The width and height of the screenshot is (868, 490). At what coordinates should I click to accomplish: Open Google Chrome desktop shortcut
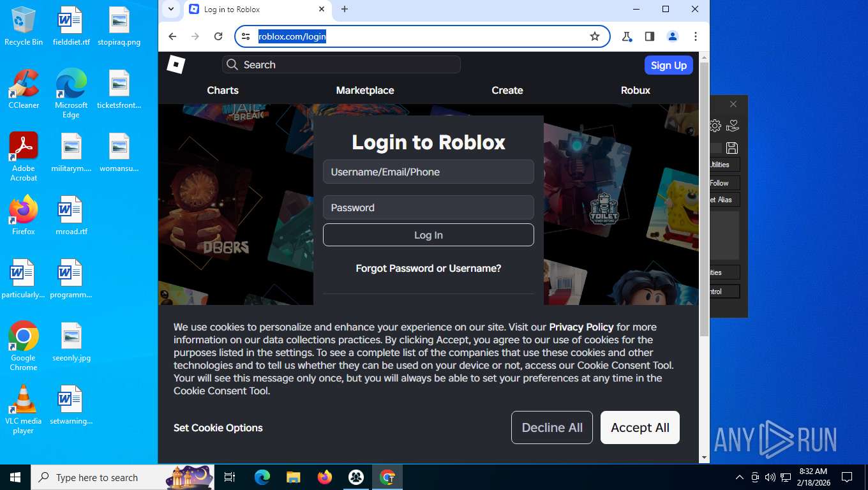[x=24, y=346]
